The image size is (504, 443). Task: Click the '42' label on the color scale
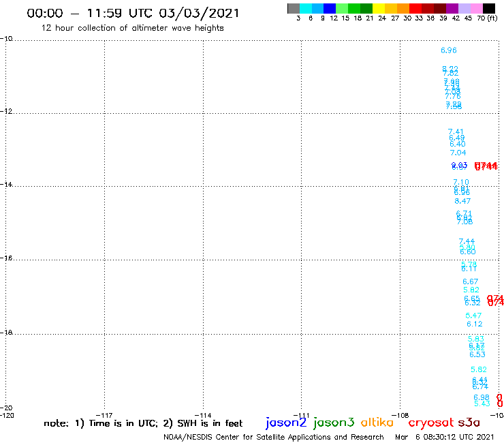click(x=456, y=18)
